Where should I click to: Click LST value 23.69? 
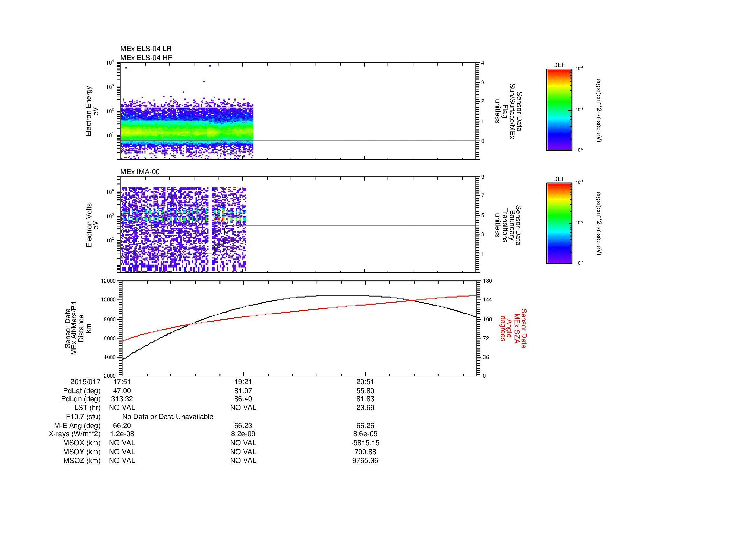(x=365, y=408)
